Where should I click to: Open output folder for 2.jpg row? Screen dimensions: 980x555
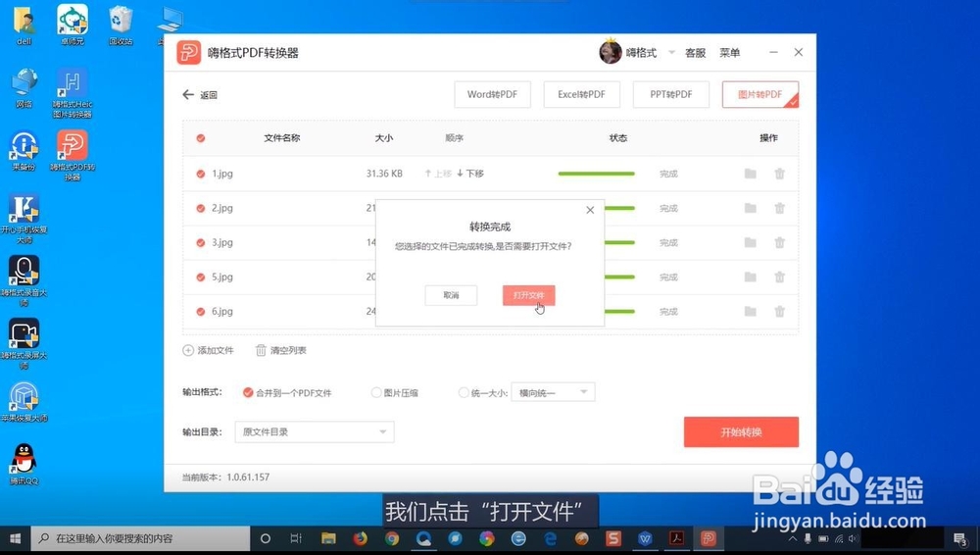750,208
